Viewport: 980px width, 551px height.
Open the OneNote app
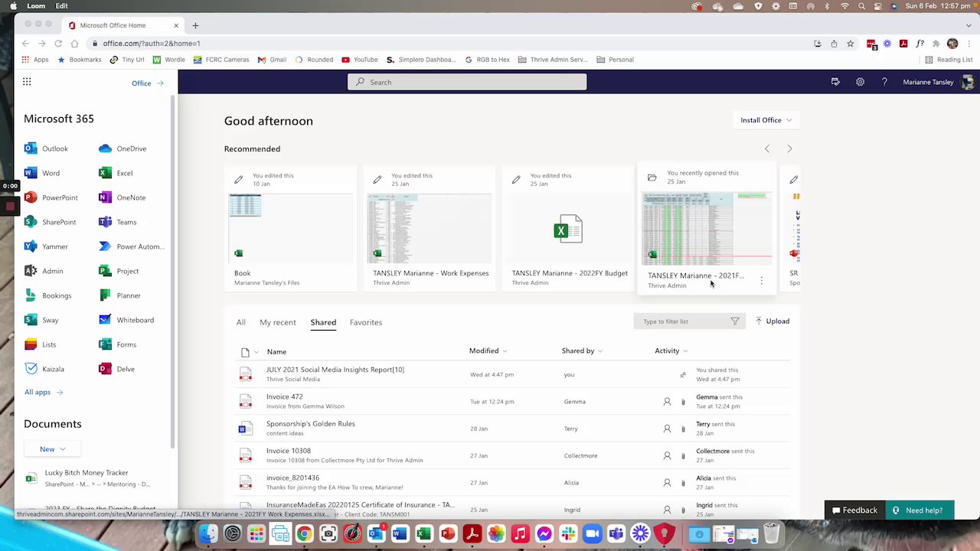coord(122,197)
